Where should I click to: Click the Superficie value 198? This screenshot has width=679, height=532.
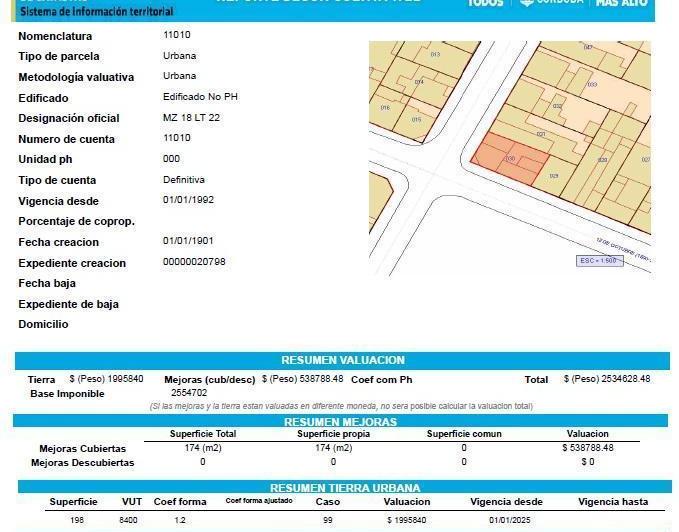tap(77, 520)
